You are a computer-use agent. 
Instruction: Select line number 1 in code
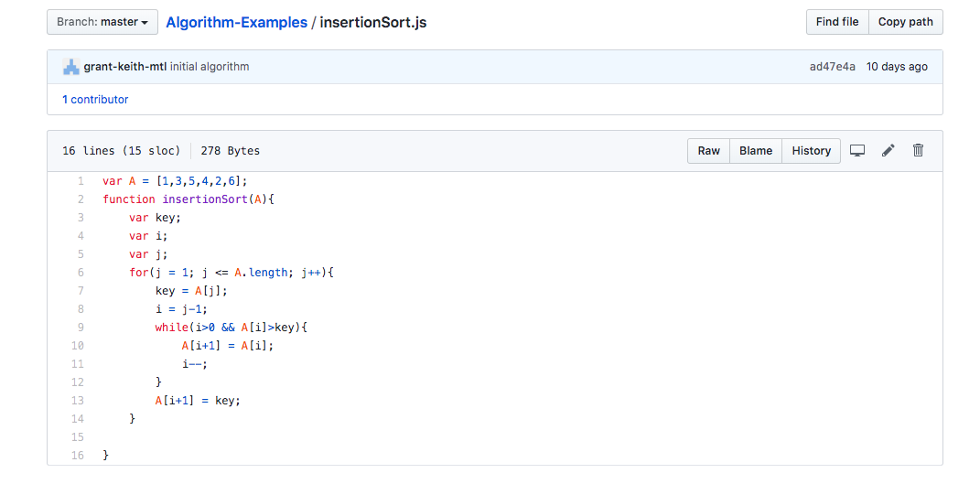pyautogui.click(x=81, y=181)
